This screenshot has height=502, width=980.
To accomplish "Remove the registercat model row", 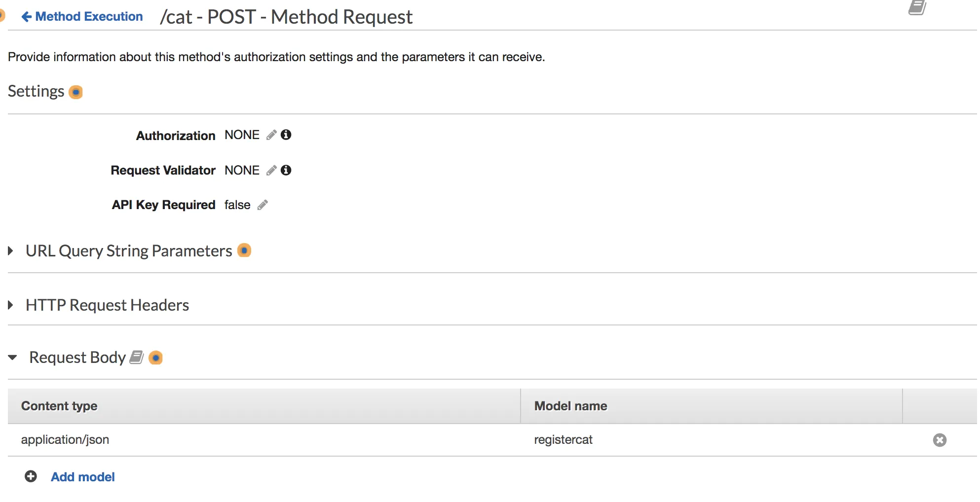I will (940, 440).
